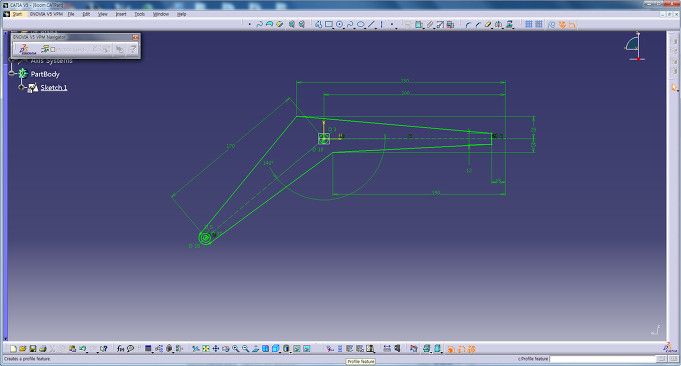Expand the Sketch.1 tree node
The image size is (681, 366).
point(21,87)
